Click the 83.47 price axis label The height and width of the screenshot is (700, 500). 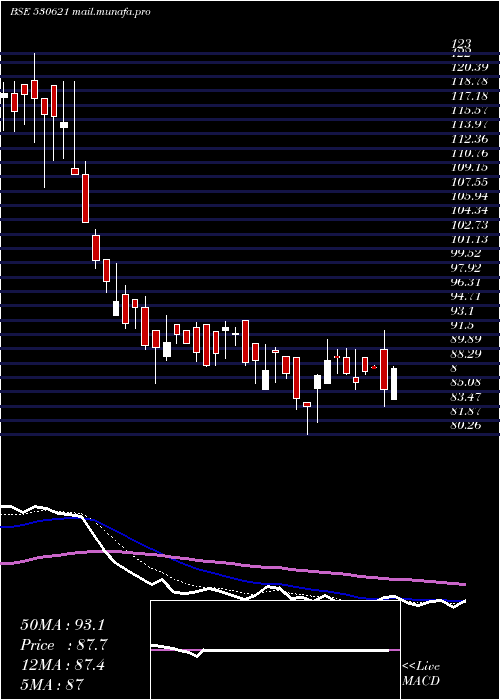click(467, 396)
